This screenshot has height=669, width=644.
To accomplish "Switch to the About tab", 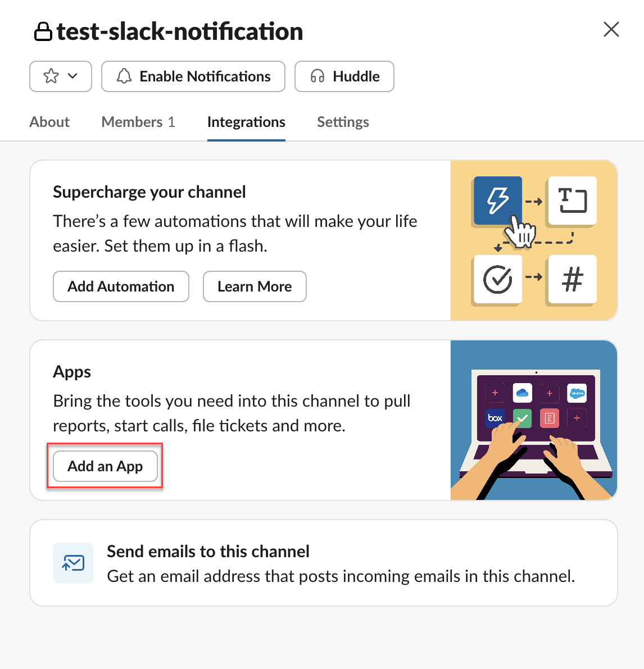I will click(x=49, y=122).
